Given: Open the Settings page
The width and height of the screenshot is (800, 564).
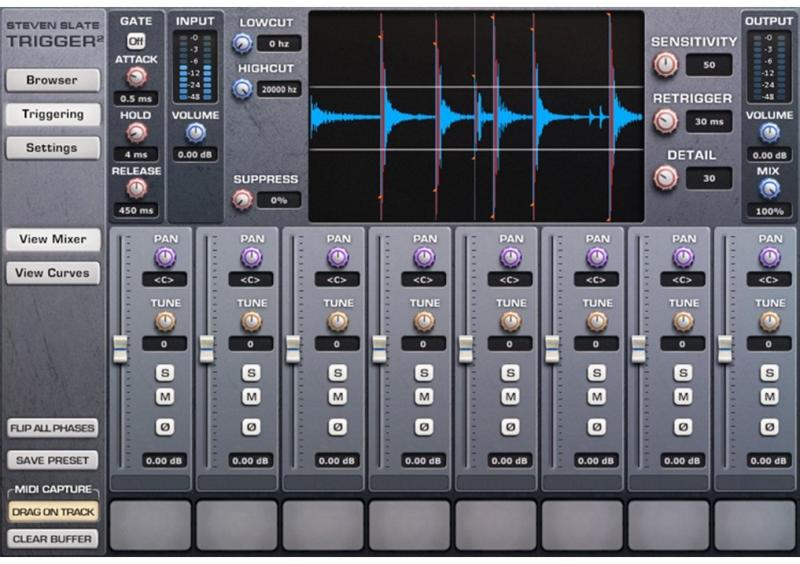Looking at the screenshot, I should (53, 148).
